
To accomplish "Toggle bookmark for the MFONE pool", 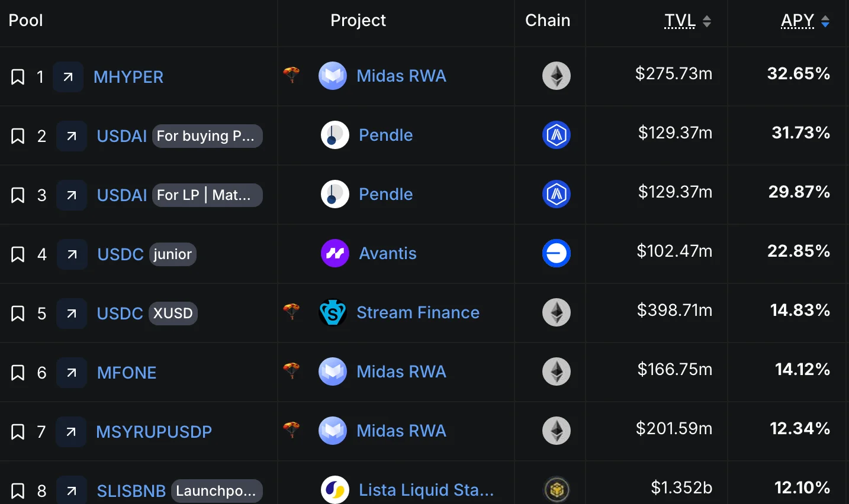I will pos(18,373).
